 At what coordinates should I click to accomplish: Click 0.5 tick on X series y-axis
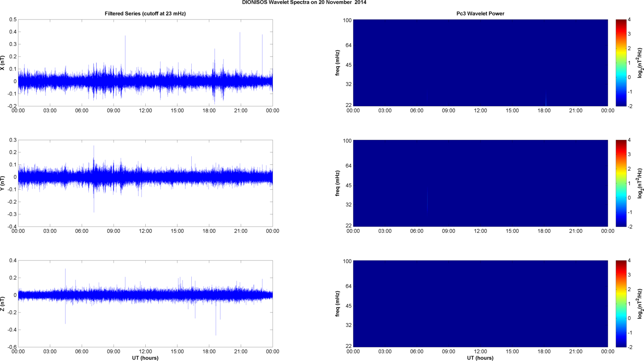point(13,19)
